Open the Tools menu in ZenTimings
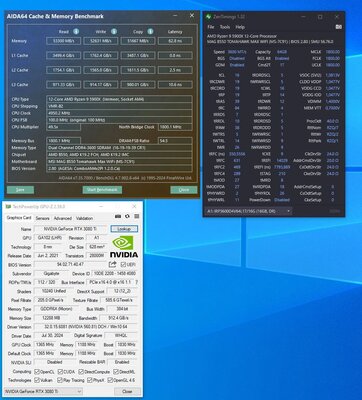 [225, 27]
